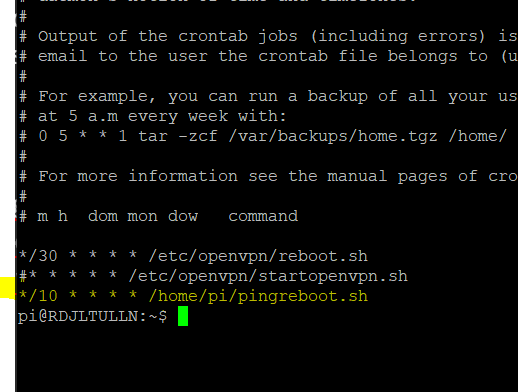
Task: Click the 'Output of the crontab jobs' comment line
Action: click(x=268, y=36)
